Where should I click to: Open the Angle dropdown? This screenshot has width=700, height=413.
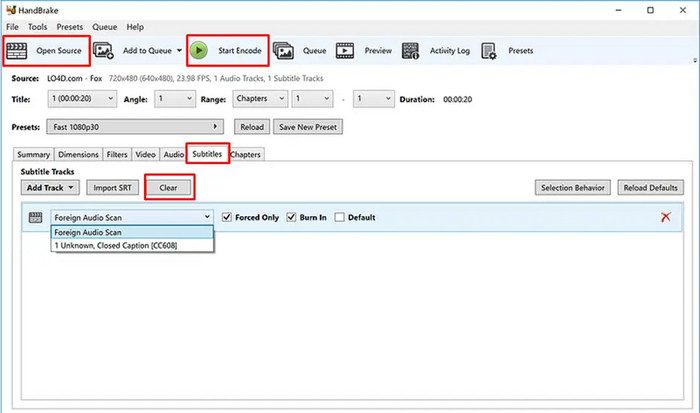(x=175, y=99)
